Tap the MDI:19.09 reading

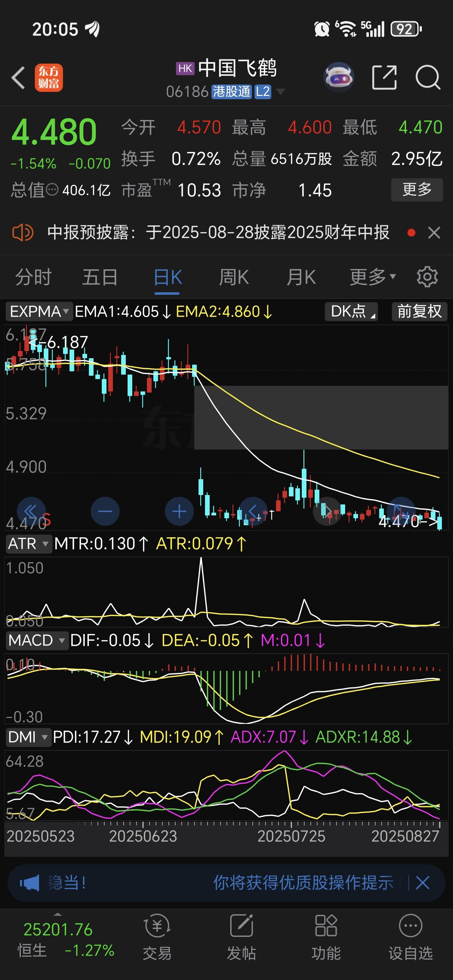tap(182, 737)
